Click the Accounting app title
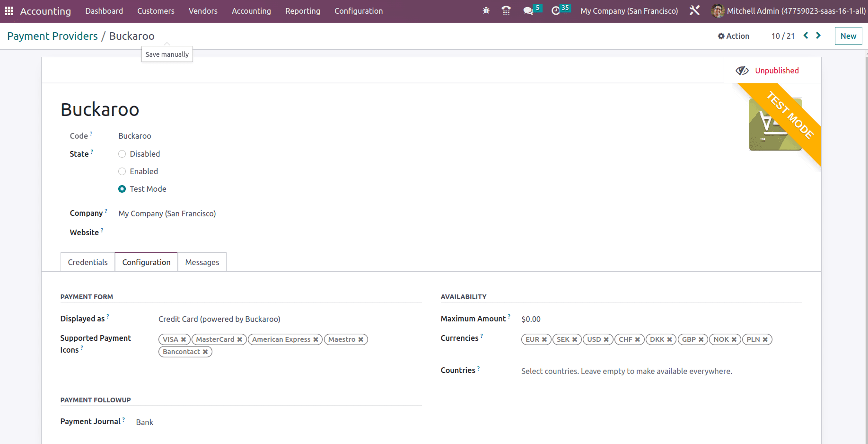Viewport: 868px width, 444px height. click(x=45, y=11)
